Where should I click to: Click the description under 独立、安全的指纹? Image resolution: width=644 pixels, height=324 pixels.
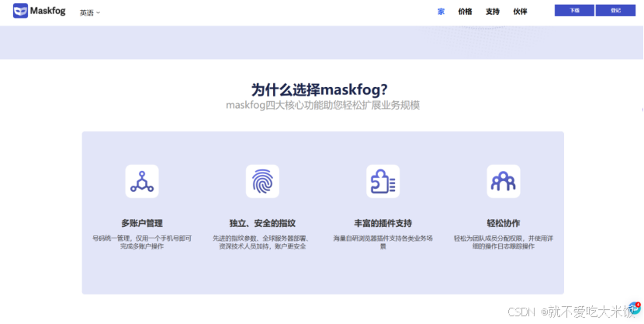pos(262,242)
